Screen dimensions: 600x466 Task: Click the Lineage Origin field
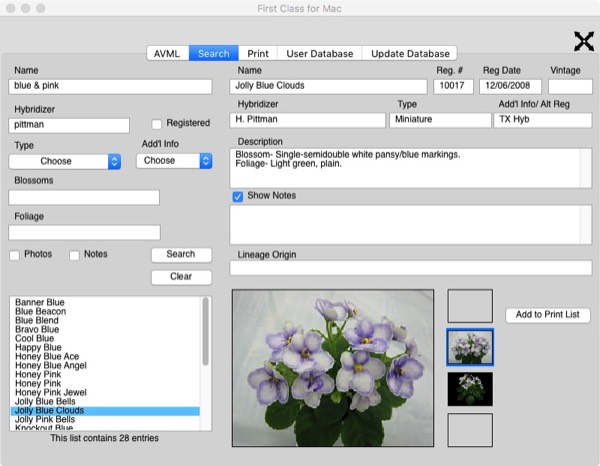point(411,268)
